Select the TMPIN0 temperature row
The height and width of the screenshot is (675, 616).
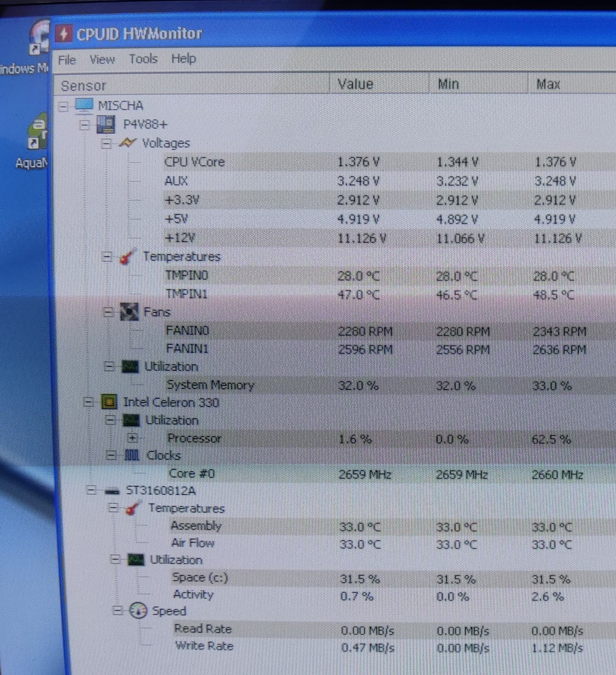coord(187,275)
